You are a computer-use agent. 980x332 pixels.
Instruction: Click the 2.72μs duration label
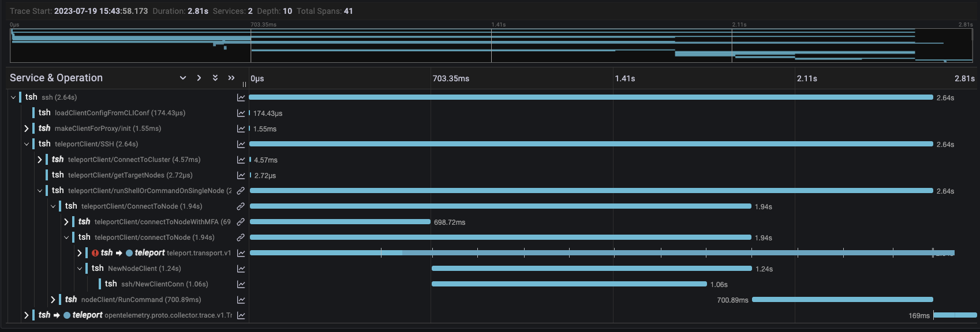pos(265,176)
